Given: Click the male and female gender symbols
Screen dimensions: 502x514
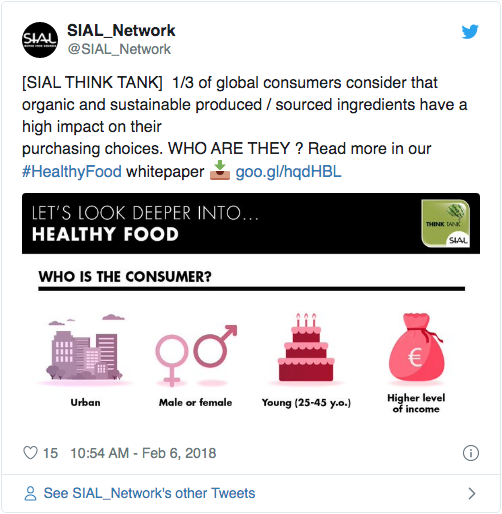Looking at the screenshot, I should pos(196,355).
